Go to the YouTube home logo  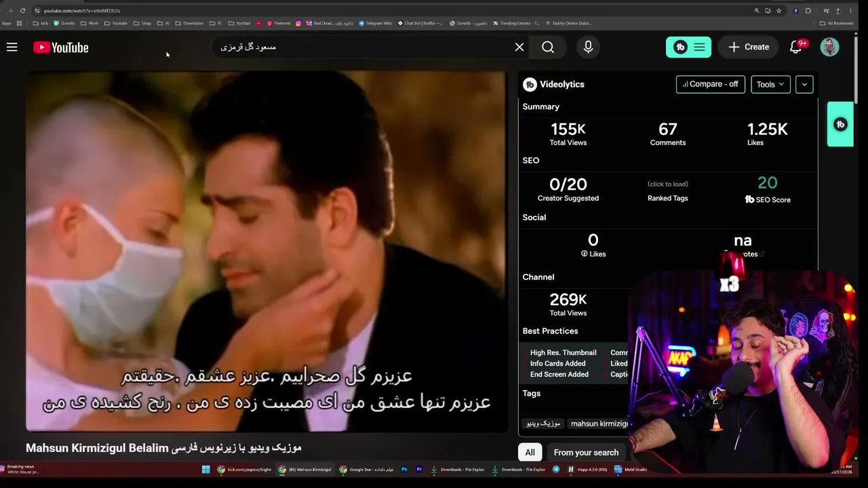61,47
